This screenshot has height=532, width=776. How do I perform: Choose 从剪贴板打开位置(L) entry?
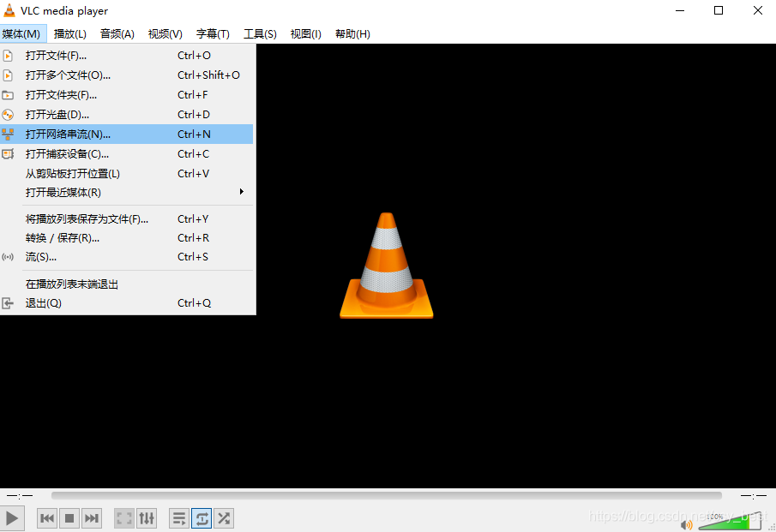pos(127,174)
